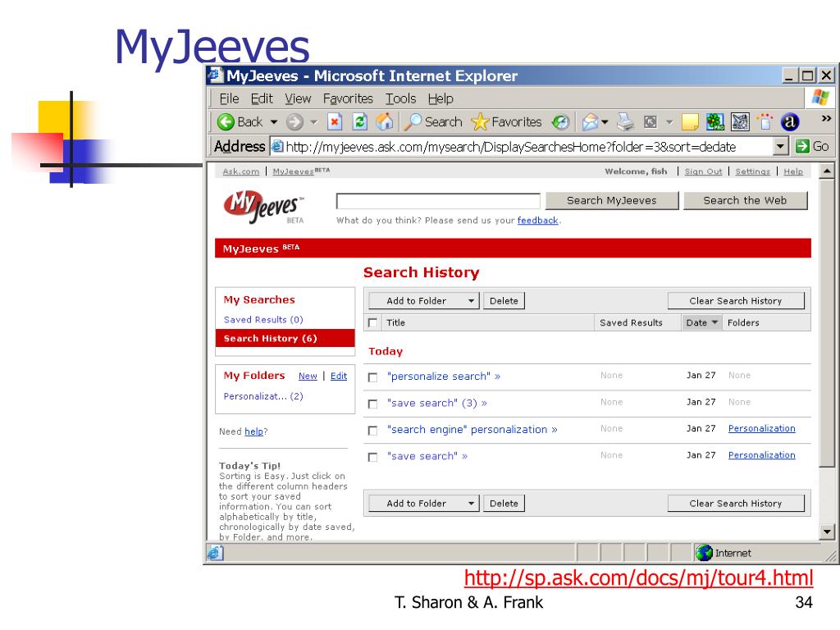The height and width of the screenshot is (630, 840).
Task: Click the Search the Web button
Action: click(x=745, y=200)
